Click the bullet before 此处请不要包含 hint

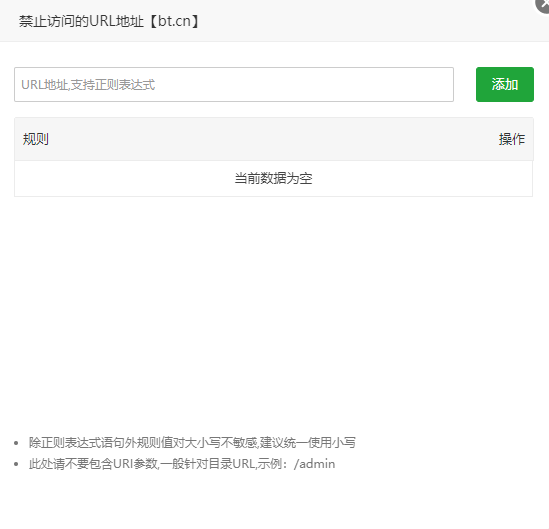point(16,465)
